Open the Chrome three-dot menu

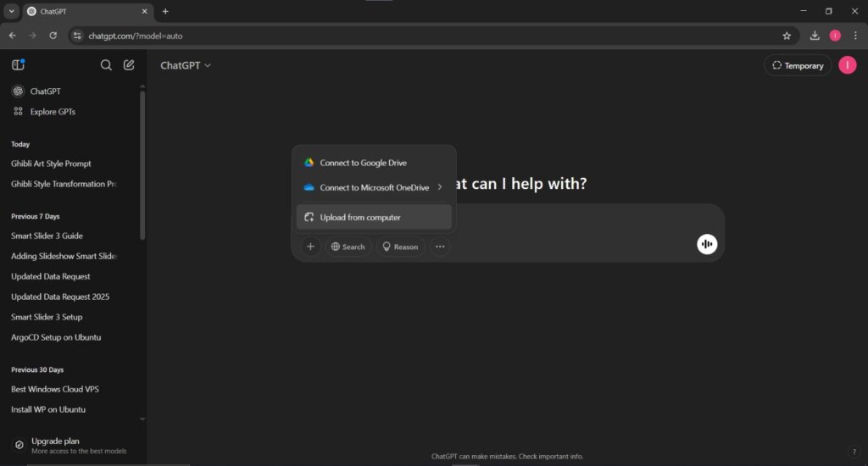[856, 36]
